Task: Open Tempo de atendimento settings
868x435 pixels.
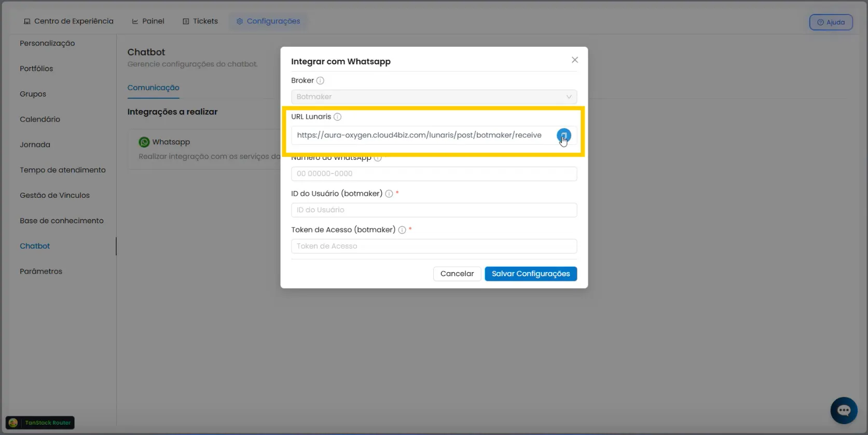Action: pyautogui.click(x=63, y=170)
